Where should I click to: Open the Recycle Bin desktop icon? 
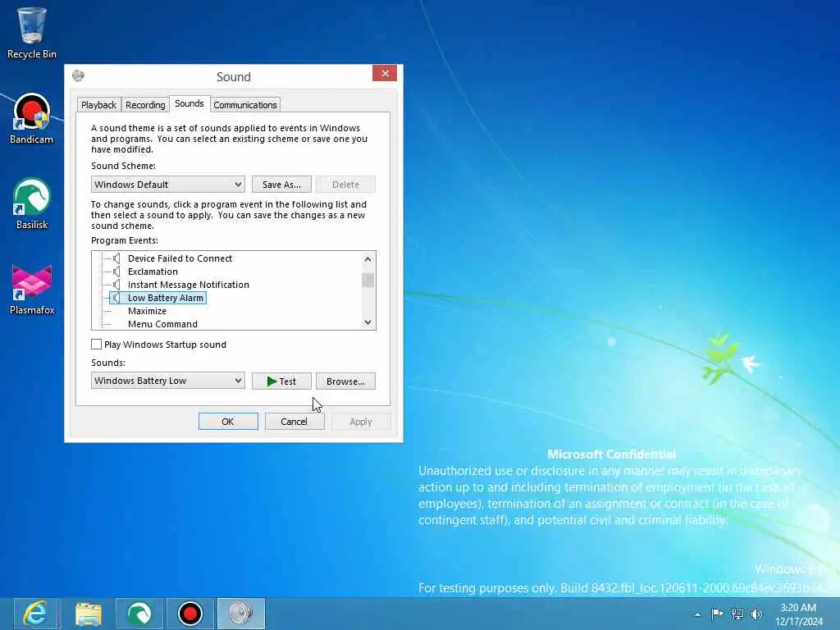pyautogui.click(x=32, y=32)
